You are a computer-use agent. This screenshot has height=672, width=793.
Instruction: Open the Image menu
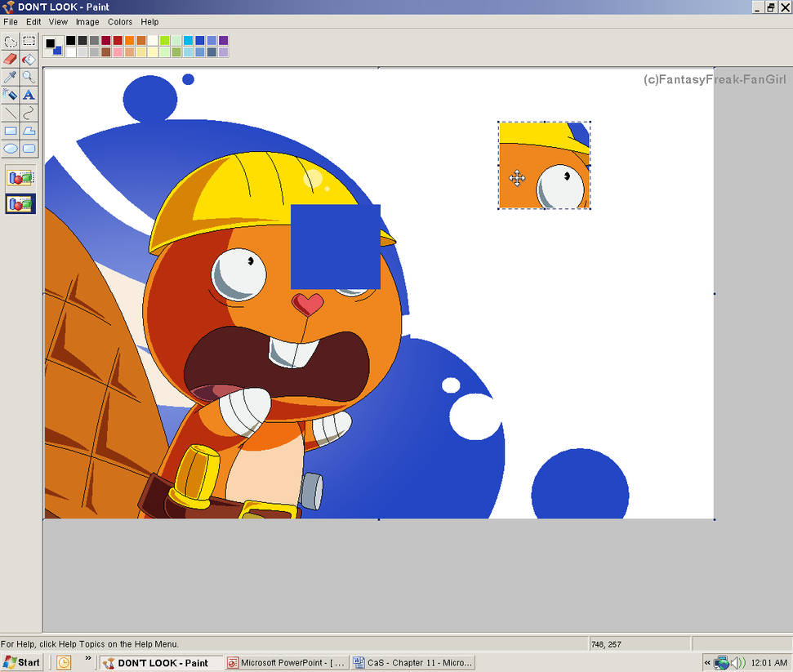coord(87,22)
